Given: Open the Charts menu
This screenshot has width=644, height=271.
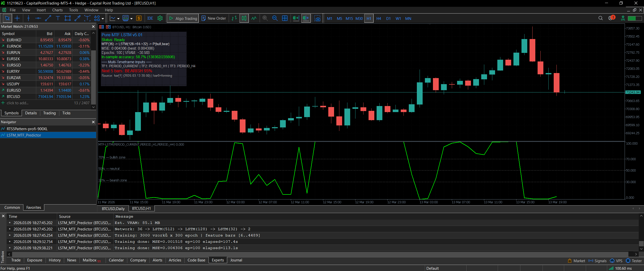Looking at the screenshot, I should coord(57,10).
